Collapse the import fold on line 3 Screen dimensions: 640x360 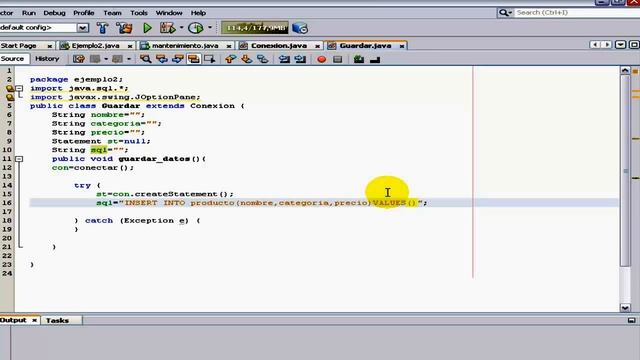[x=19, y=88]
